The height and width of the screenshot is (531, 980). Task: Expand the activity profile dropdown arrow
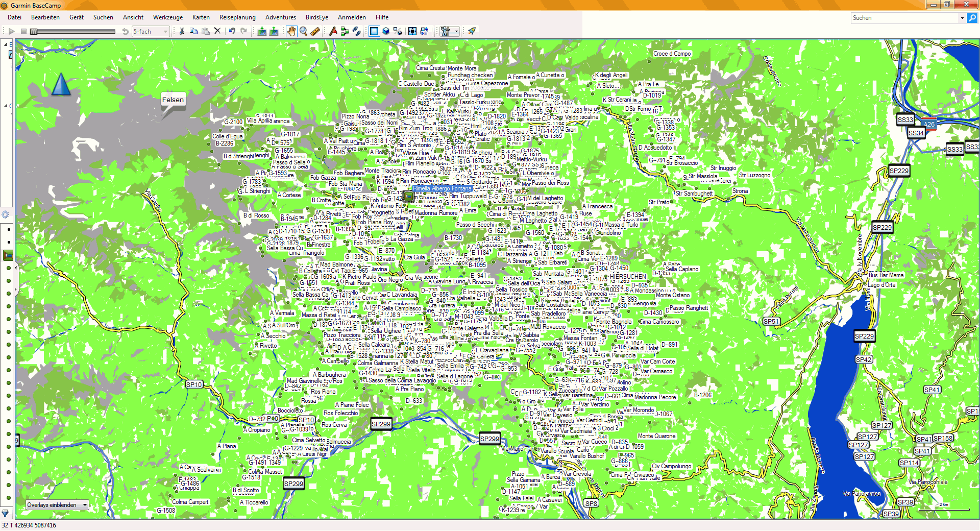pyautogui.click(x=456, y=32)
